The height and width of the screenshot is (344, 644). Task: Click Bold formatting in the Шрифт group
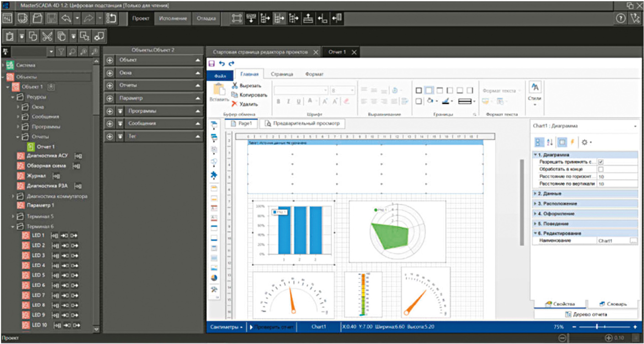278,101
